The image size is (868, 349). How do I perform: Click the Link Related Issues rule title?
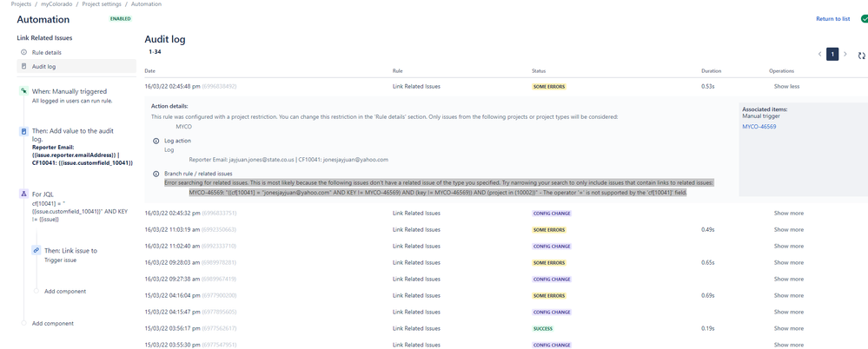45,37
